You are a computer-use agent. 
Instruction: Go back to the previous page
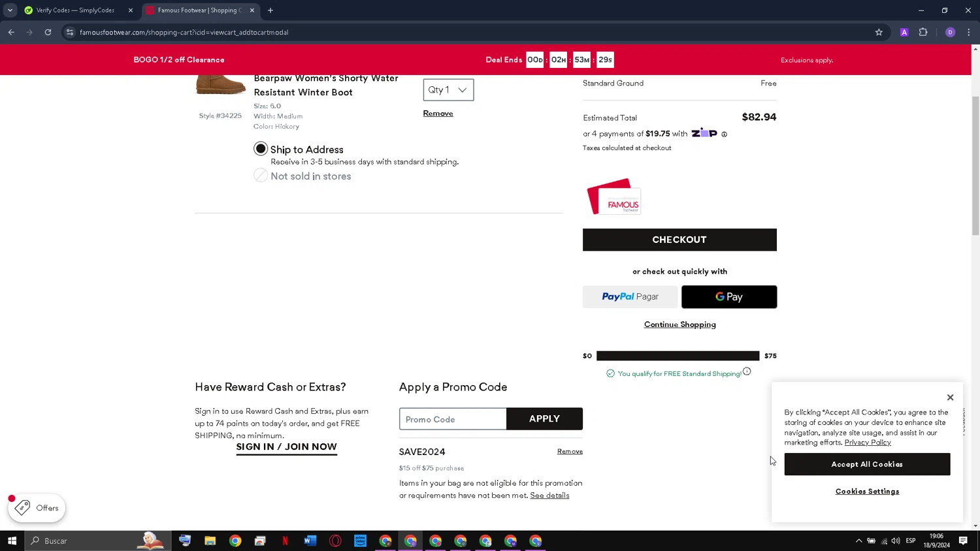11,32
